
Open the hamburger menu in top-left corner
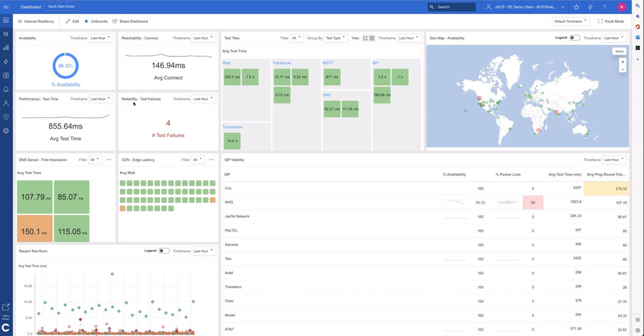click(6, 6)
